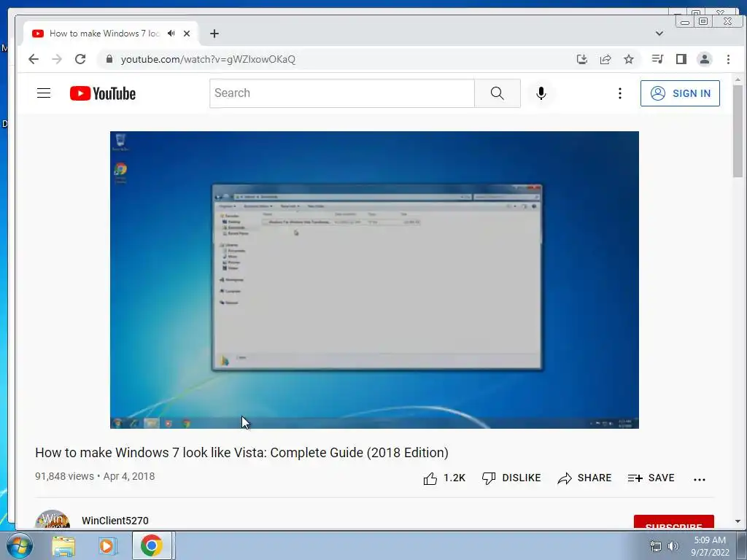This screenshot has width=747, height=560.
Task: Open the Chrome profile avatar
Action: click(705, 59)
